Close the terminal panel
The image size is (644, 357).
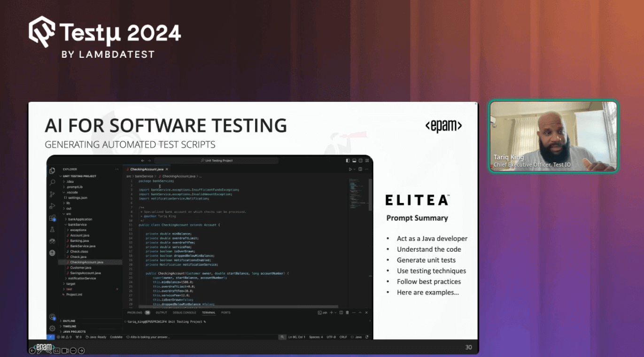(x=366, y=312)
